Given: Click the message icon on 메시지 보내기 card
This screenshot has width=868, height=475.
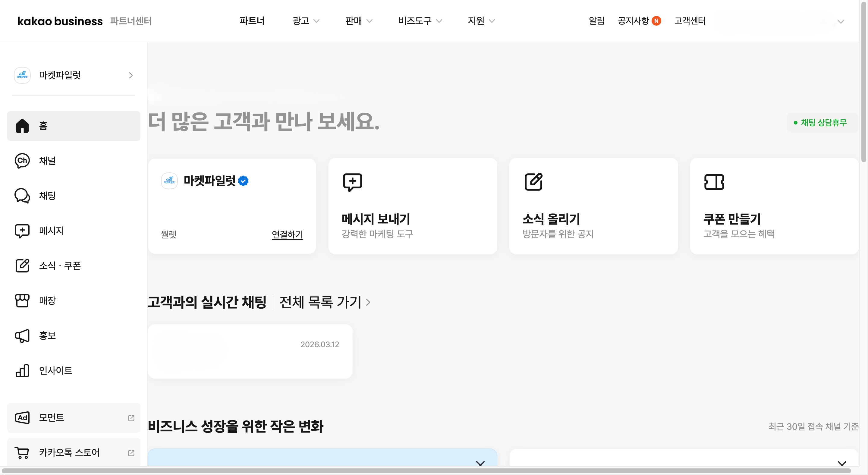Looking at the screenshot, I should pos(352,182).
